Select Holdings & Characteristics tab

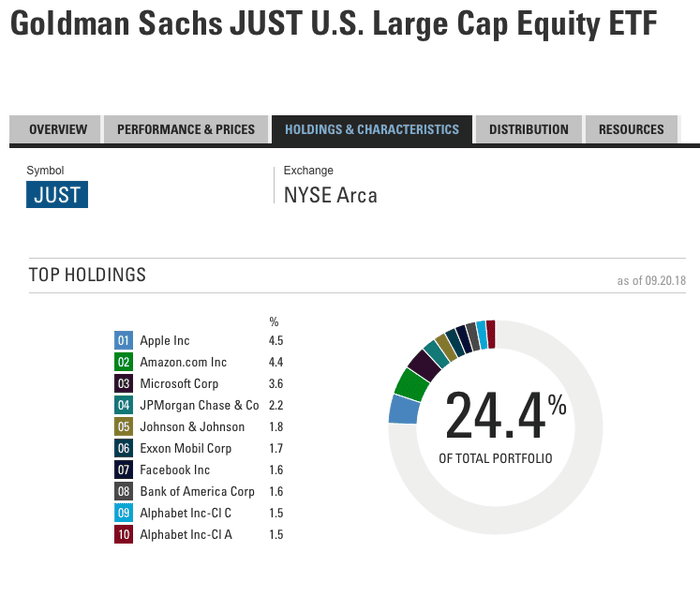(x=372, y=130)
